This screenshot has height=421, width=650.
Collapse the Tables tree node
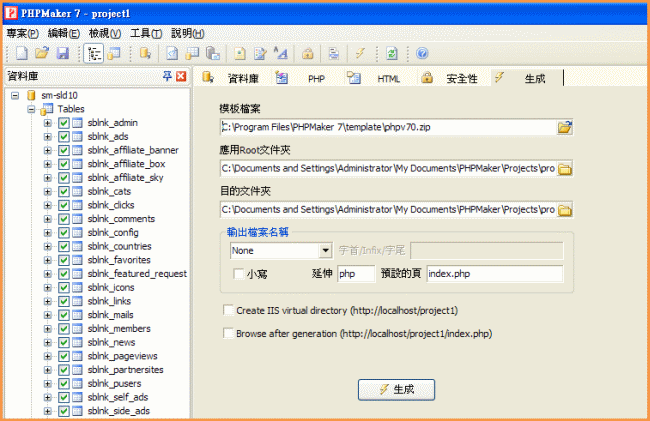click(x=31, y=109)
